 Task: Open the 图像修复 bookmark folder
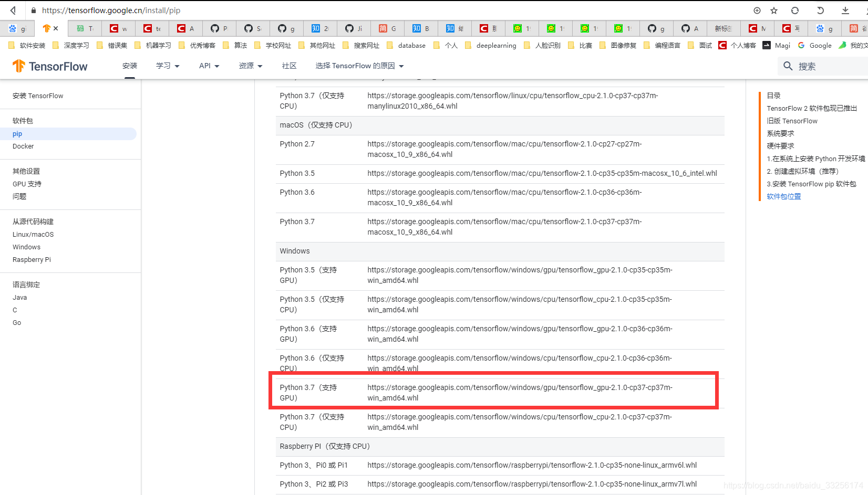pos(618,46)
